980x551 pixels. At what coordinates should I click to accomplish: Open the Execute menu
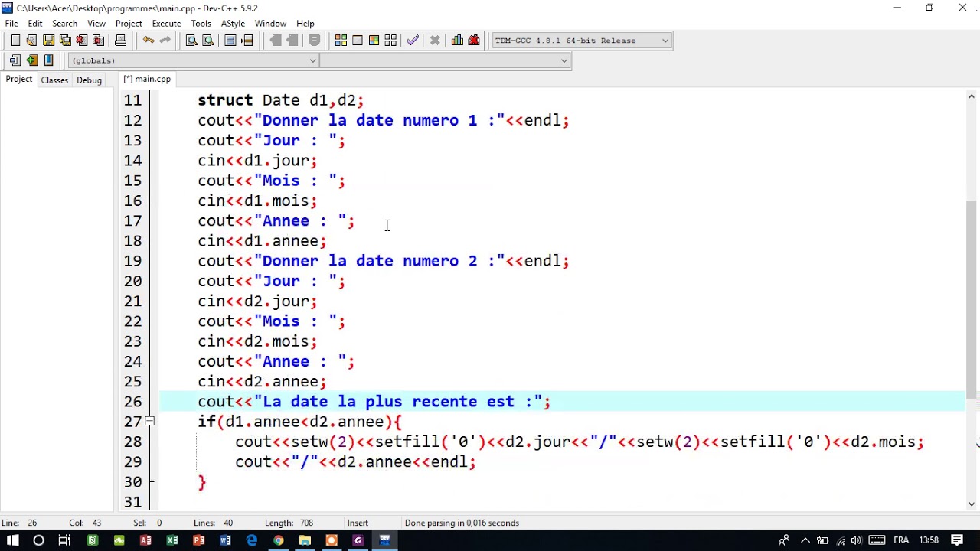tap(166, 24)
